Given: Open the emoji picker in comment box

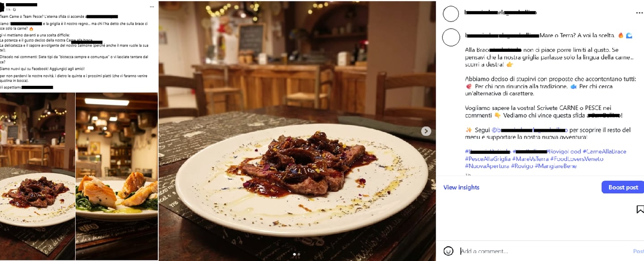Looking at the screenshot, I should [449, 251].
